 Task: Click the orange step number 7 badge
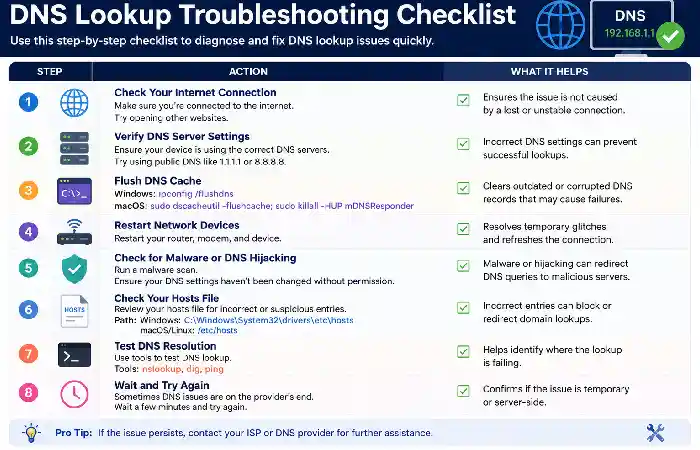(28, 354)
